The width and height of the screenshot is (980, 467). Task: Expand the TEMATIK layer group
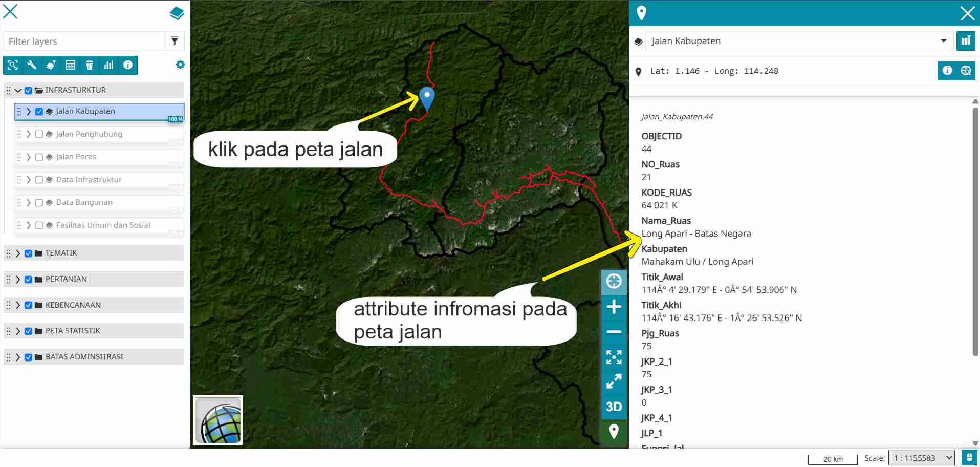(x=18, y=253)
